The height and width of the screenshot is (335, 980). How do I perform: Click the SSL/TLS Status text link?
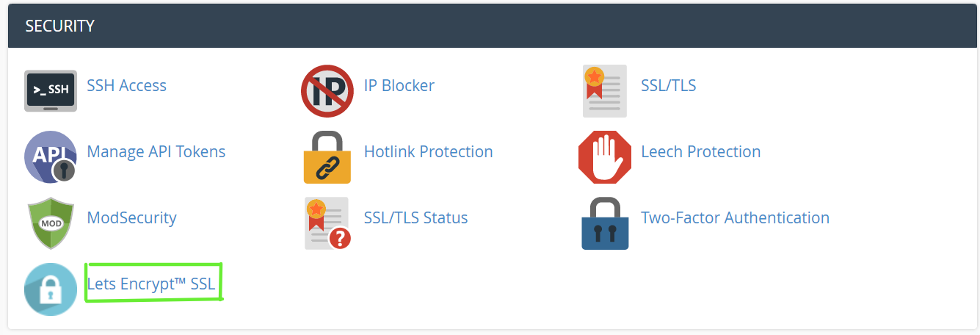pyautogui.click(x=416, y=217)
